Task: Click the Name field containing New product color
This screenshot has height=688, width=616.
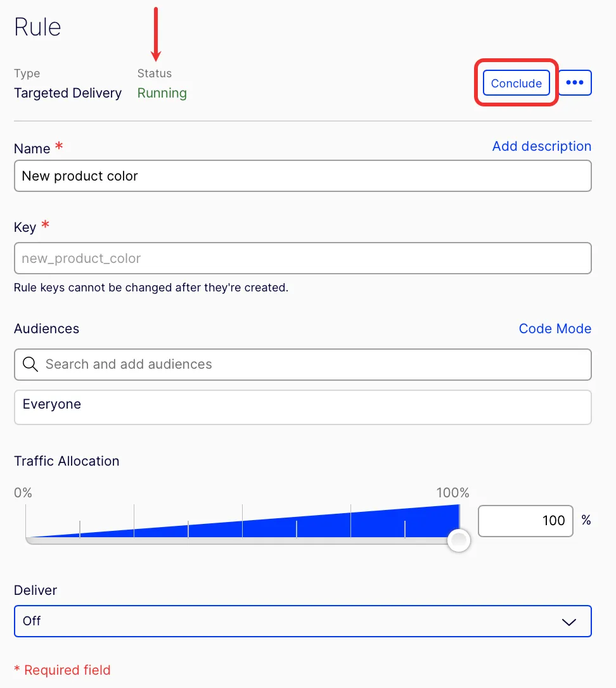Action: (302, 176)
